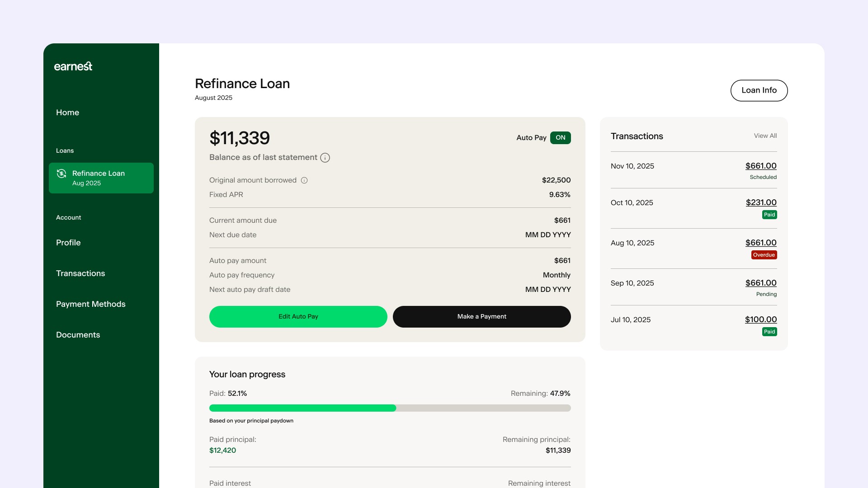Click the red Overdue status badge
Screen dimensions: 868x488
[764, 255]
